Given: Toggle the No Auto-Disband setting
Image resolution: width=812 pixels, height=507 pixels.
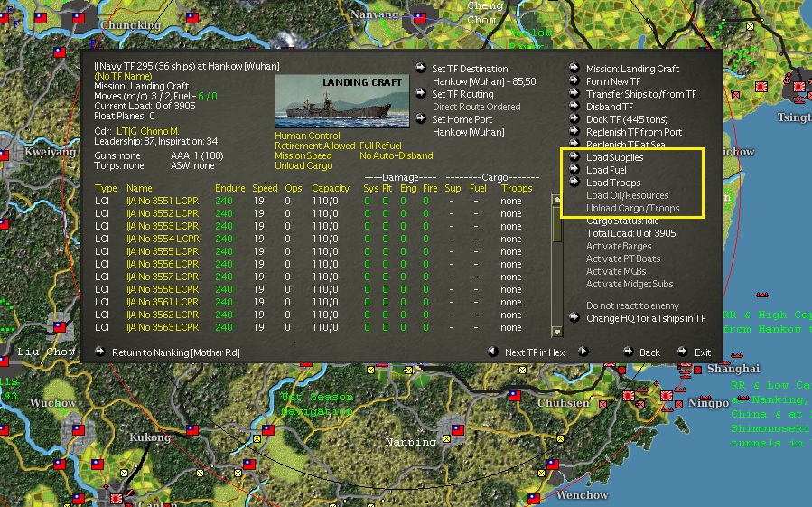Looking at the screenshot, I should tap(394, 155).
